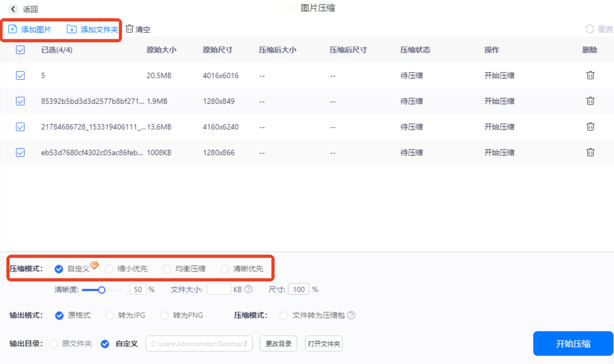Select the 缩小优先 compression mode

tap(109, 269)
